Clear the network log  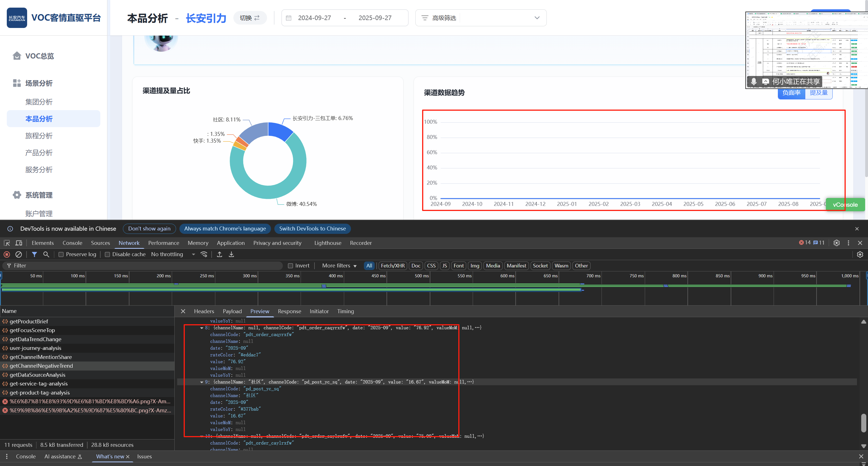(x=19, y=254)
